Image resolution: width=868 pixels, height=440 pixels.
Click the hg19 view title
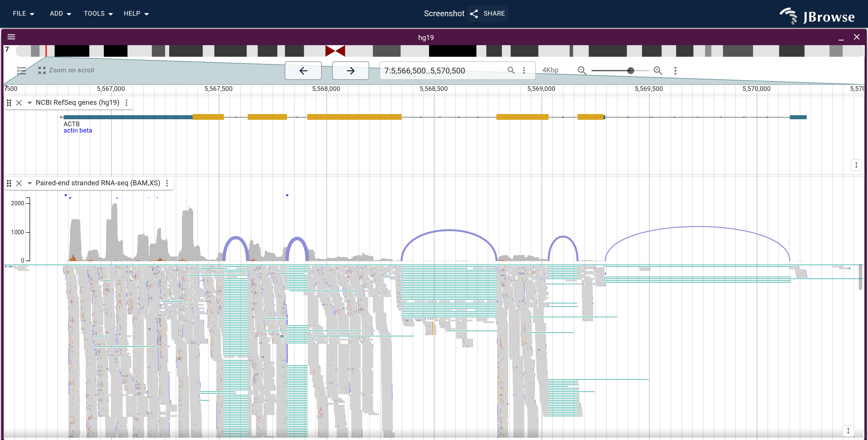[x=426, y=37]
